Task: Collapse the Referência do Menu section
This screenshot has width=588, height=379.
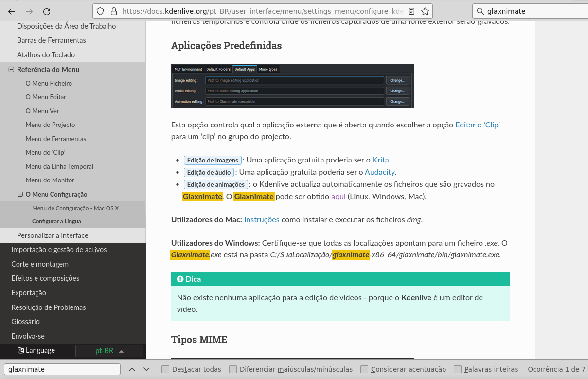Action: point(12,70)
